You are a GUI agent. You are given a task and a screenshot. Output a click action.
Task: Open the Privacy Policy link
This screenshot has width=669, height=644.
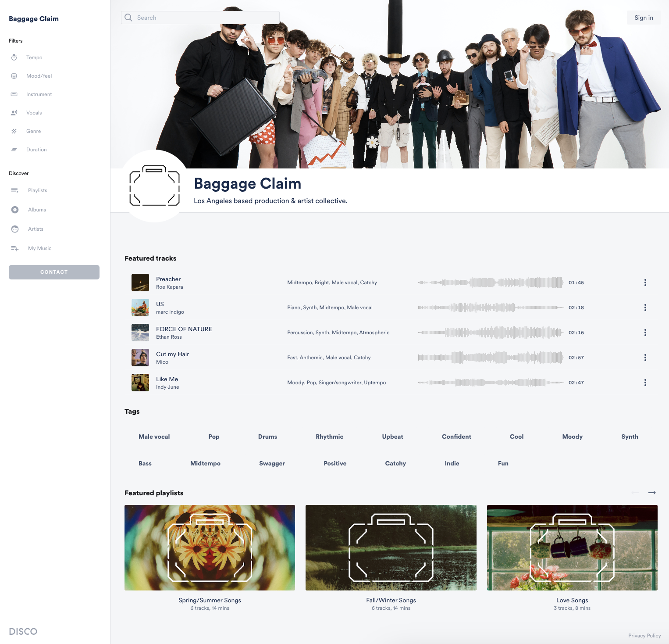[x=644, y=636]
